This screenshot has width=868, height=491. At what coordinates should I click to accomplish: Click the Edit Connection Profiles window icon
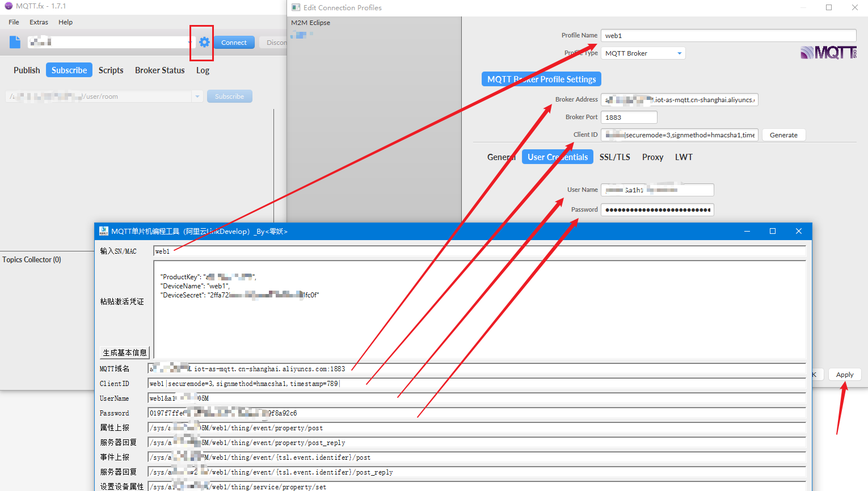coord(296,7)
